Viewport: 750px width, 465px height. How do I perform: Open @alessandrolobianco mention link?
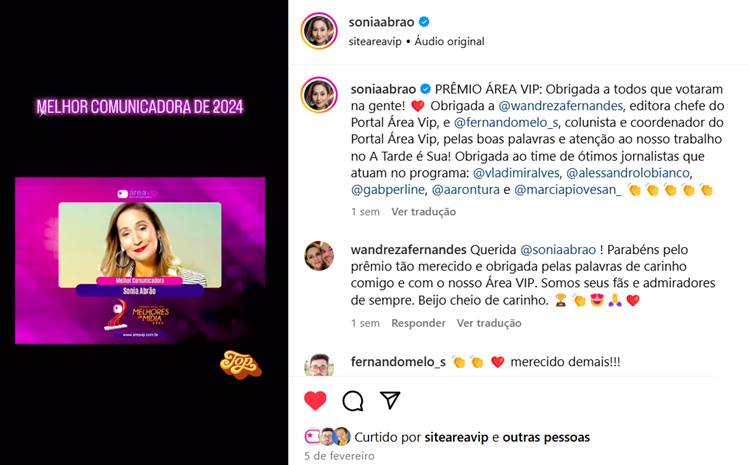click(628, 173)
